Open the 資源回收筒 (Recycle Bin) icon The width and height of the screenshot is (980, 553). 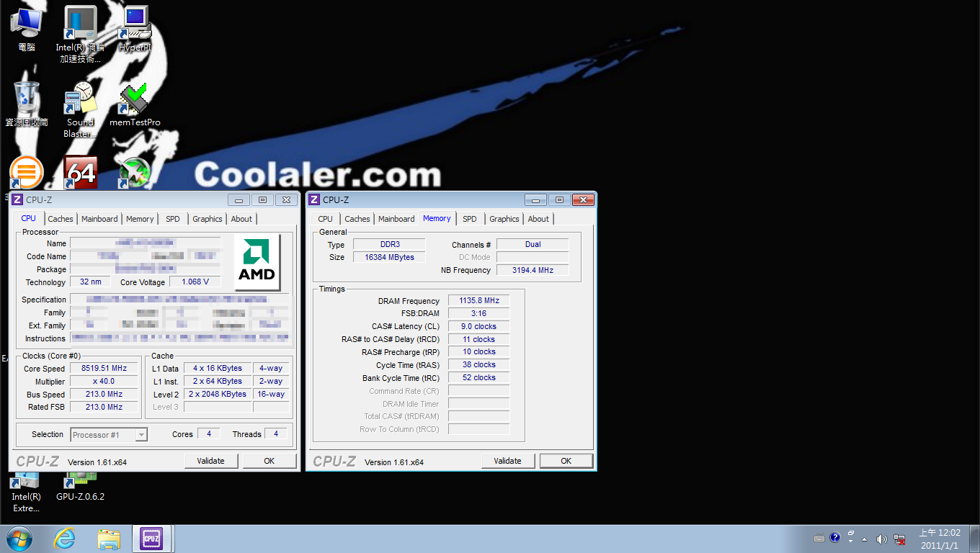(x=27, y=104)
